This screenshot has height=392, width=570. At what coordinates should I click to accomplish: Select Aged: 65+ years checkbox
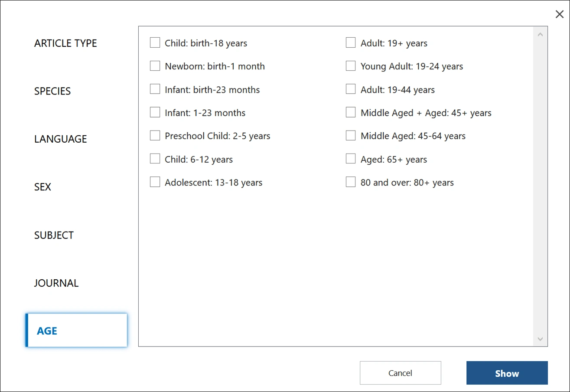[x=351, y=159]
